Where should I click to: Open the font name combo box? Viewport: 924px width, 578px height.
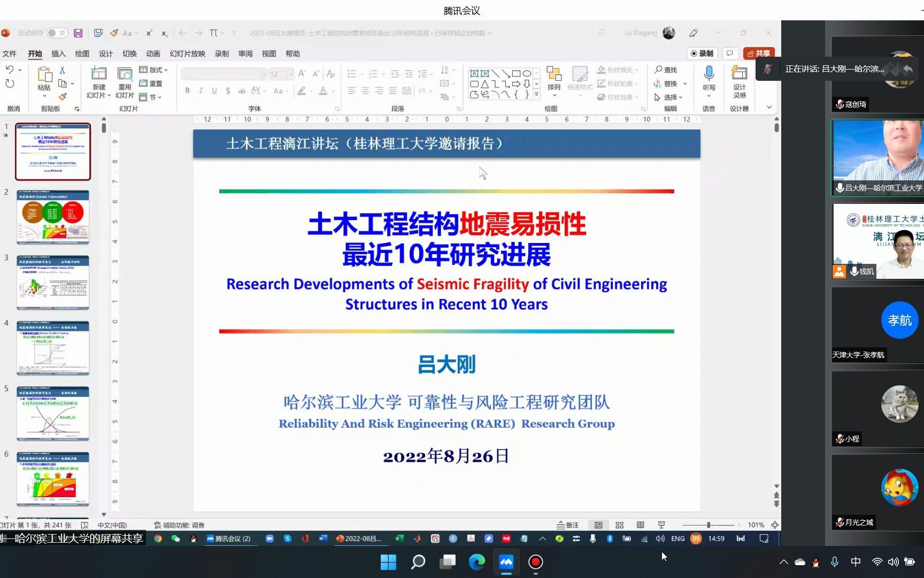(224, 74)
